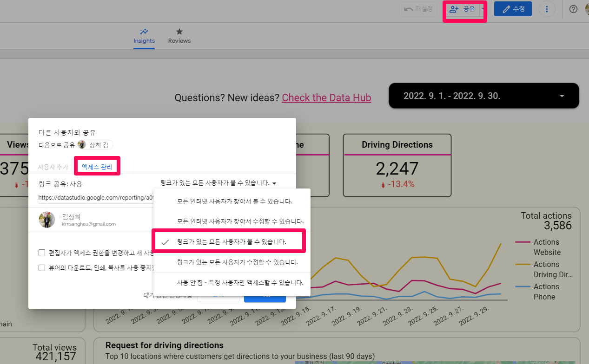Click the help question mark icon

coord(573,9)
